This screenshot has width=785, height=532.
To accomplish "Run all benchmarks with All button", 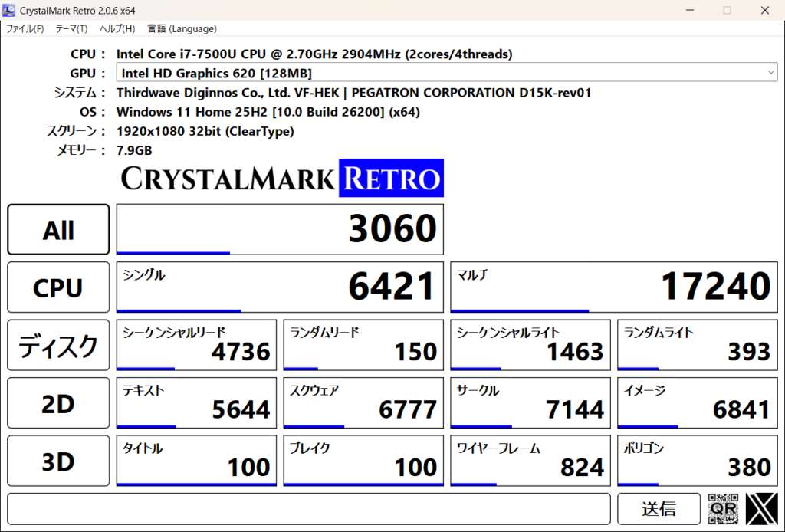I will [x=58, y=229].
